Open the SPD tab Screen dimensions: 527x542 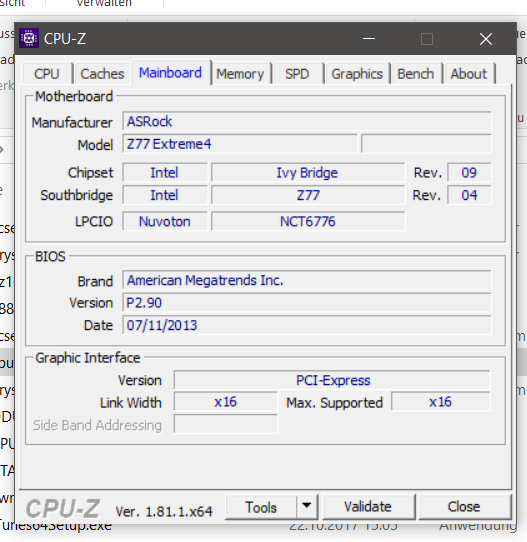[x=297, y=74]
